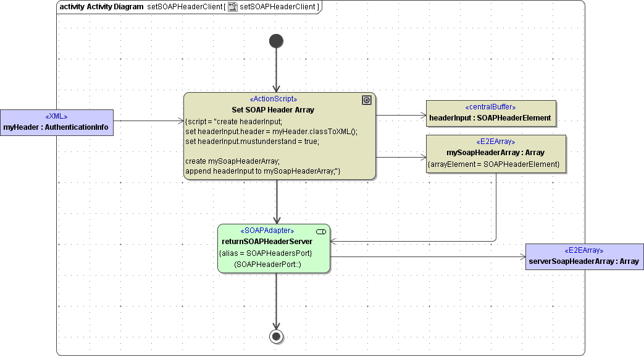Select the initial node filled black circle

276,41
